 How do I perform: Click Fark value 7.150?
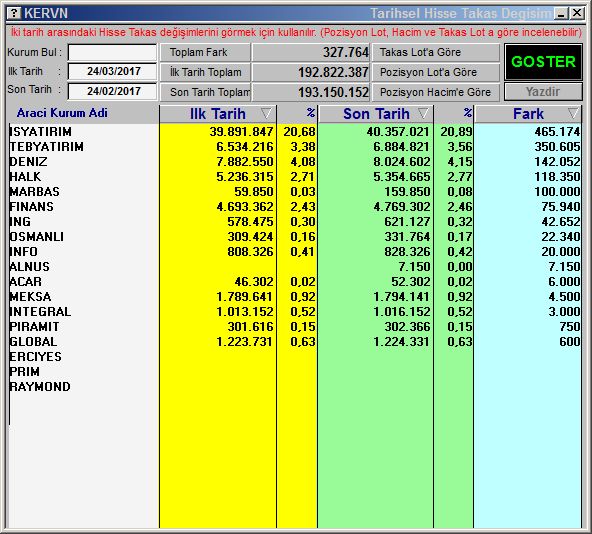point(564,267)
